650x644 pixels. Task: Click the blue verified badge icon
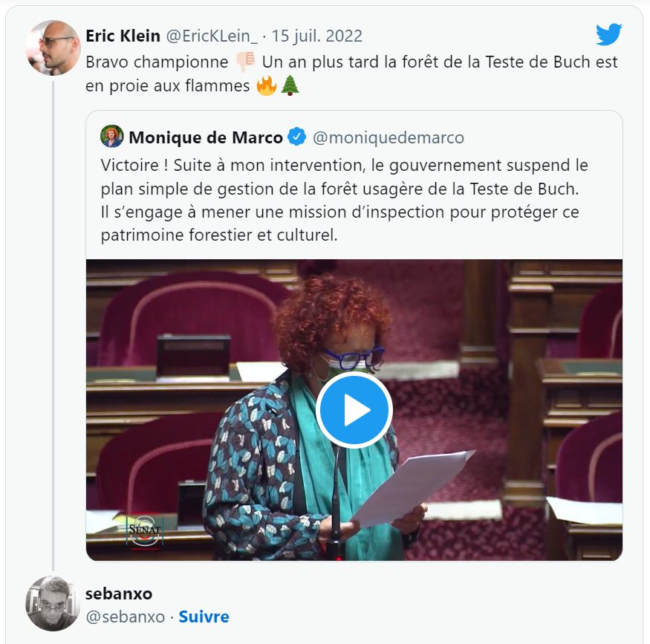point(297,137)
